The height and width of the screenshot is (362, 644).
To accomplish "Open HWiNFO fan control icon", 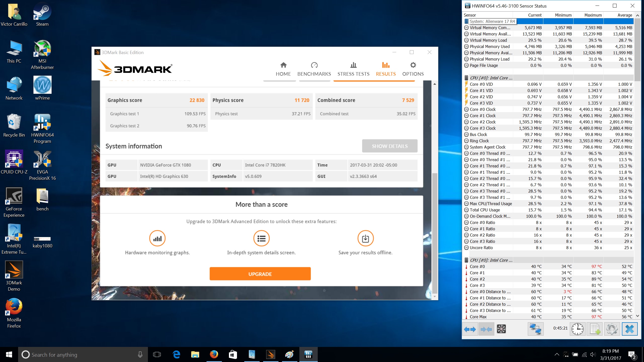I will point(501,329).
